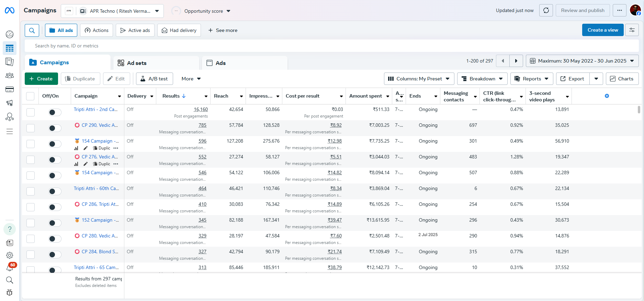Open the date range picker dropdown
Image resolution: width=644 pixels, height=301 pixels.
coord(582,61)
